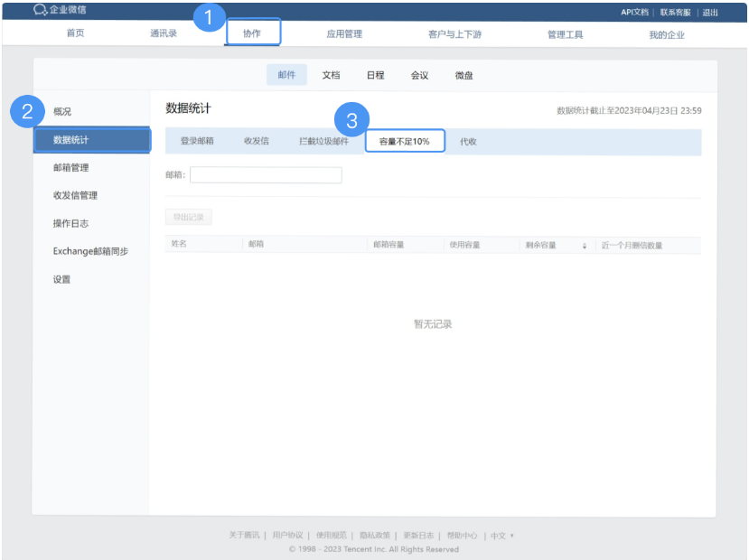
Task: Click the 退出 logout link
Action: click(710, 12)
